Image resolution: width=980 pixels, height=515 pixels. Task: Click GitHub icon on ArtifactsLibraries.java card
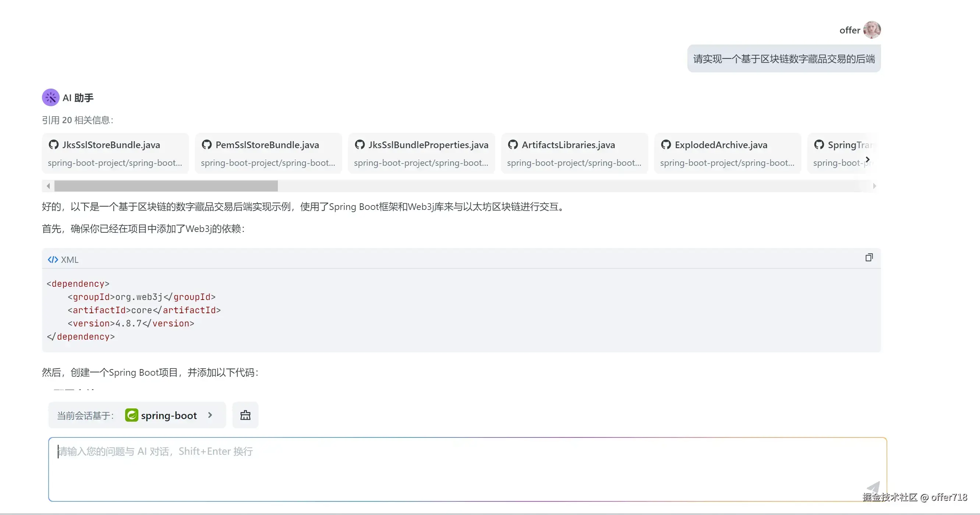coord(513,145)
